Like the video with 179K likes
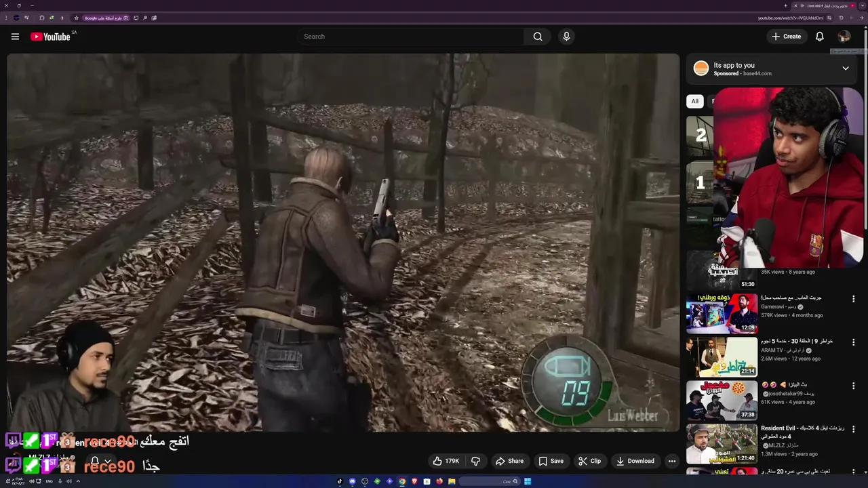The width and height of the screenshot is (868, 488). 446,461
